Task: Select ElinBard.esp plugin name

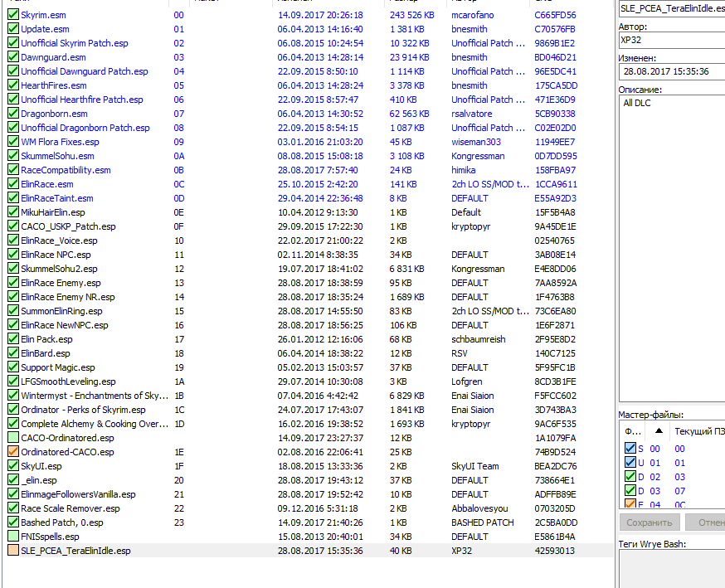Action: click(46, 353)
